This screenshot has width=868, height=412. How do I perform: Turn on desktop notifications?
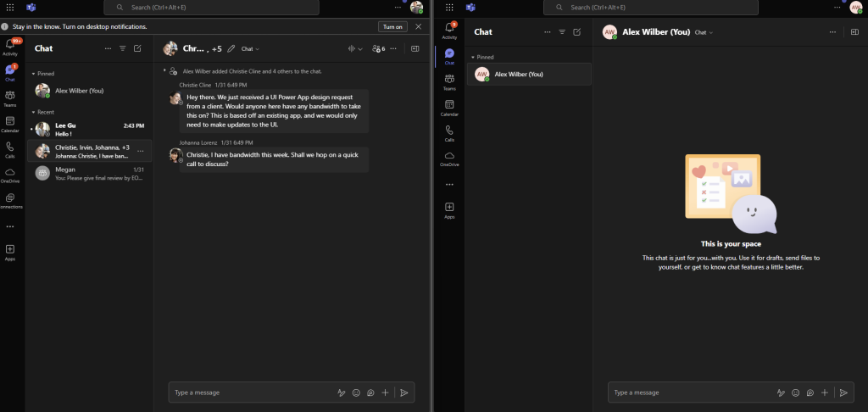click(x=393, y=26)
